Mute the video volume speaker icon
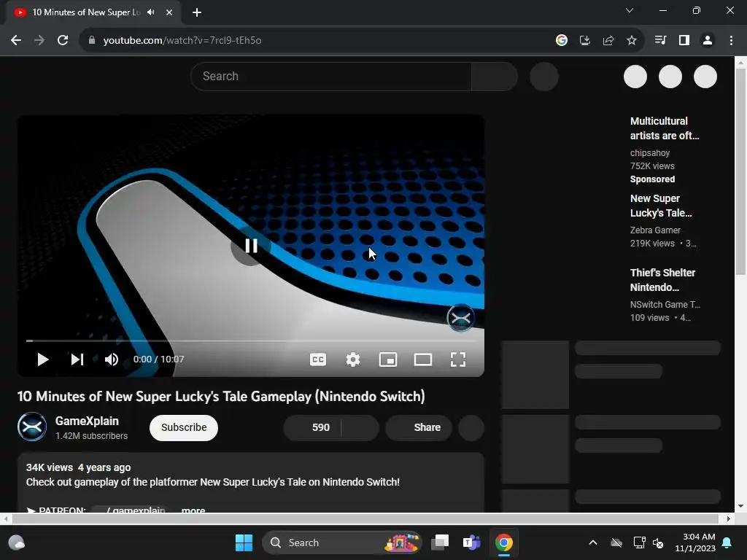This screenshot has height=560, width=747. click(112, 359)
